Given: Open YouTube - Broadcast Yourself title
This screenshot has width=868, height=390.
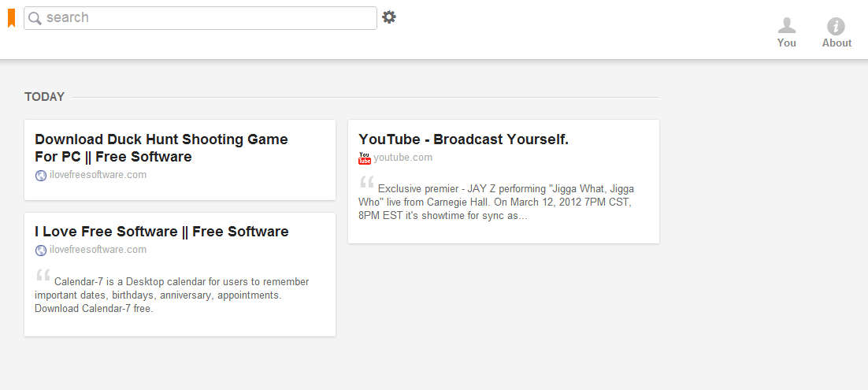Looking at the screenshot, I should click(463, 139).
